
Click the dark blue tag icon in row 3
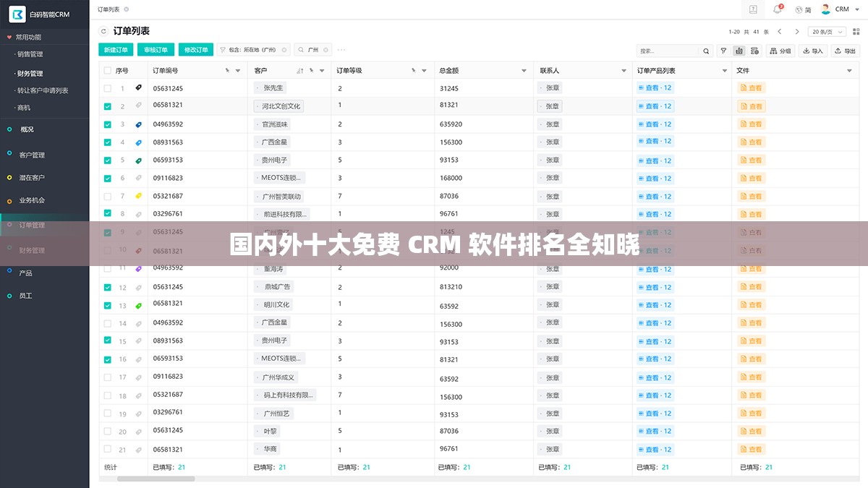(139, 124)
